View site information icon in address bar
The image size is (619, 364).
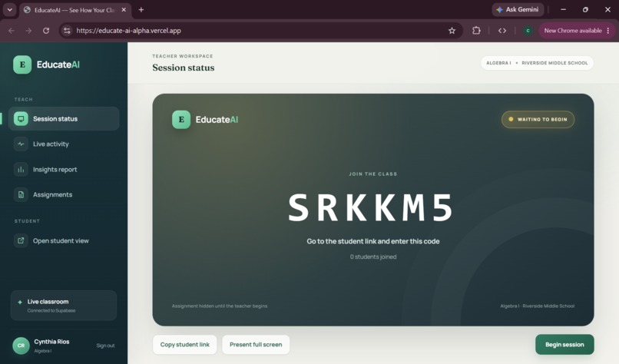[x=67, y=31]
